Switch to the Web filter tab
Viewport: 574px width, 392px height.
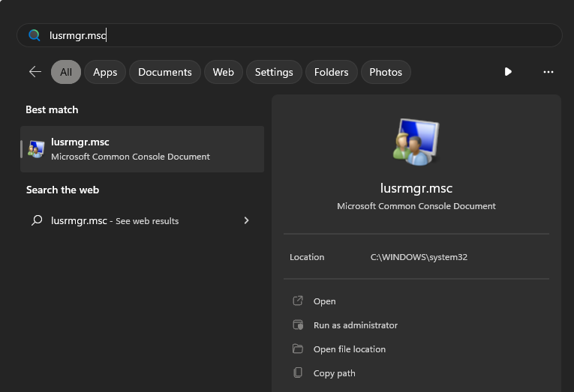(x=224, y=72)
